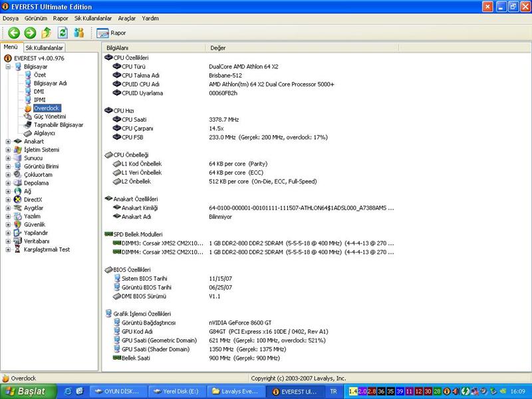Collapse the Bilgisayar tree node
The image size is (532, 399).
8,67
